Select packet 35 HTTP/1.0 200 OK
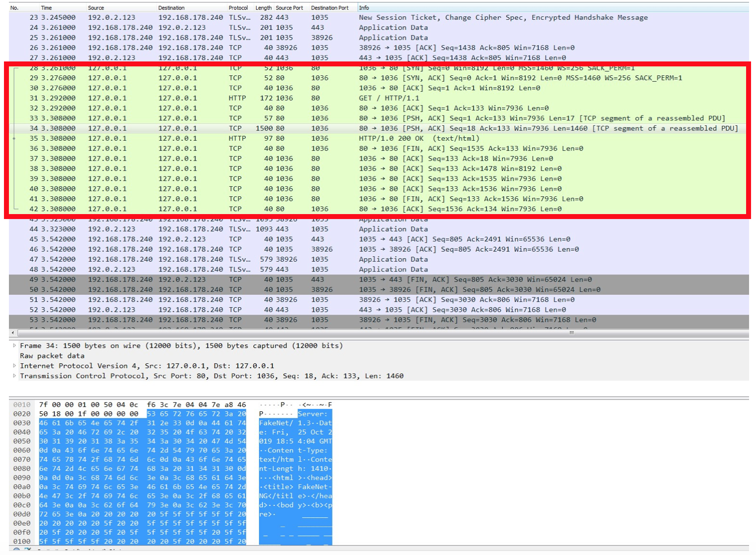756x555 pixels. [419, 138]
